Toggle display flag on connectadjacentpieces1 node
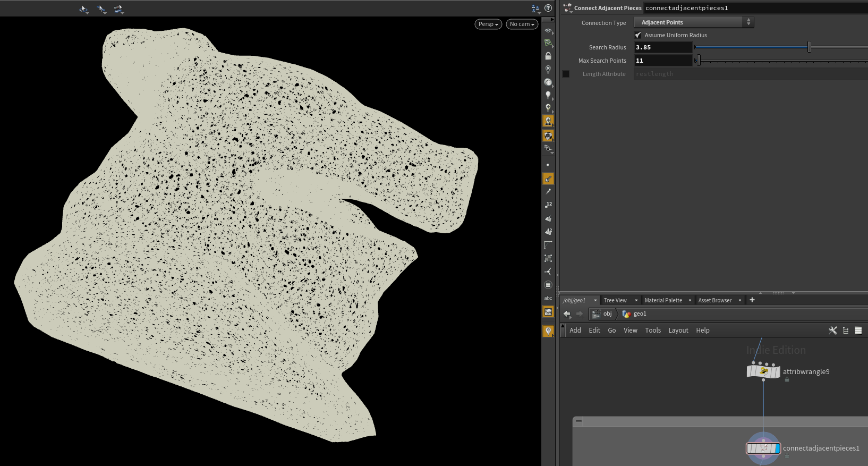 (x=777, y=448)
